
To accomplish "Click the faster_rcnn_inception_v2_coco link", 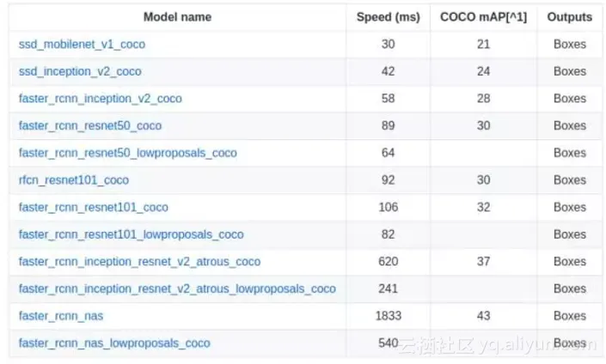I will (x=101, y=99).
